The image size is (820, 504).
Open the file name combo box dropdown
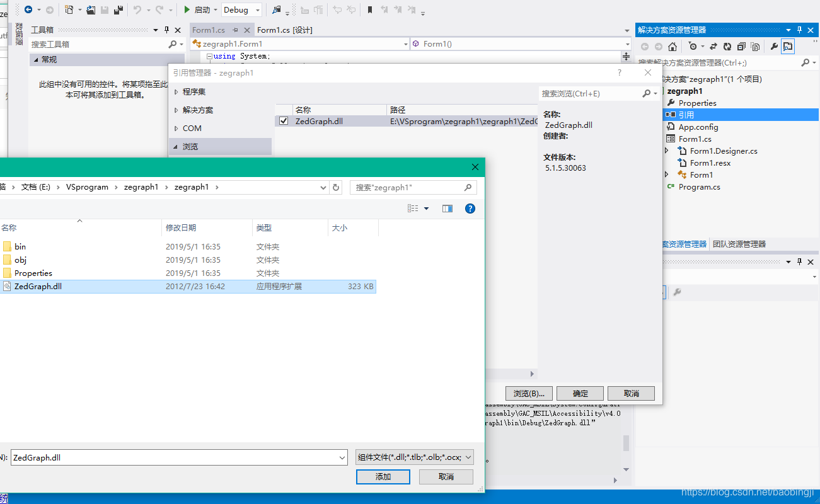pos(342,458)
